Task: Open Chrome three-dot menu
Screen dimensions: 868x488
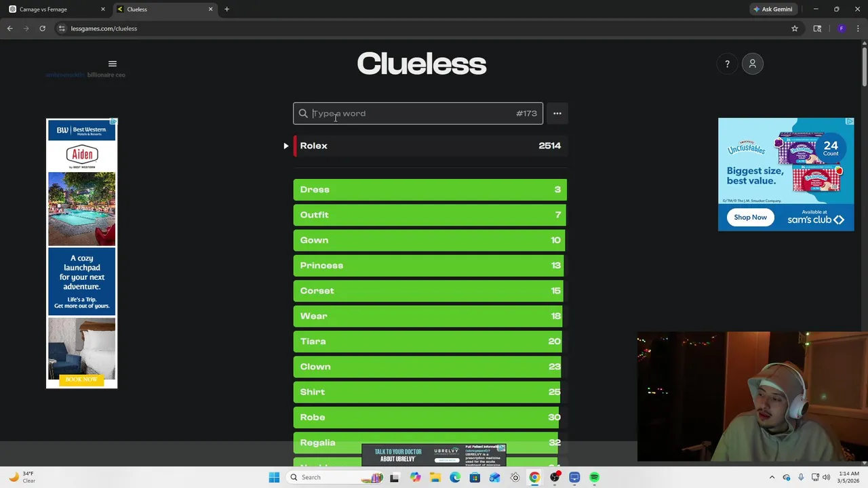Action: [x=858, y=28]
